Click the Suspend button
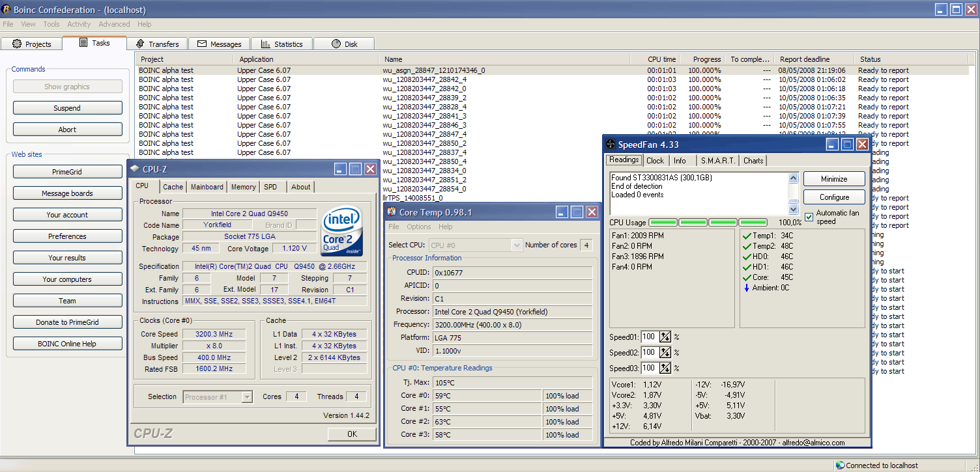Image resolution: width=980 pixels, height=472 pixels. tap(68, 108)
